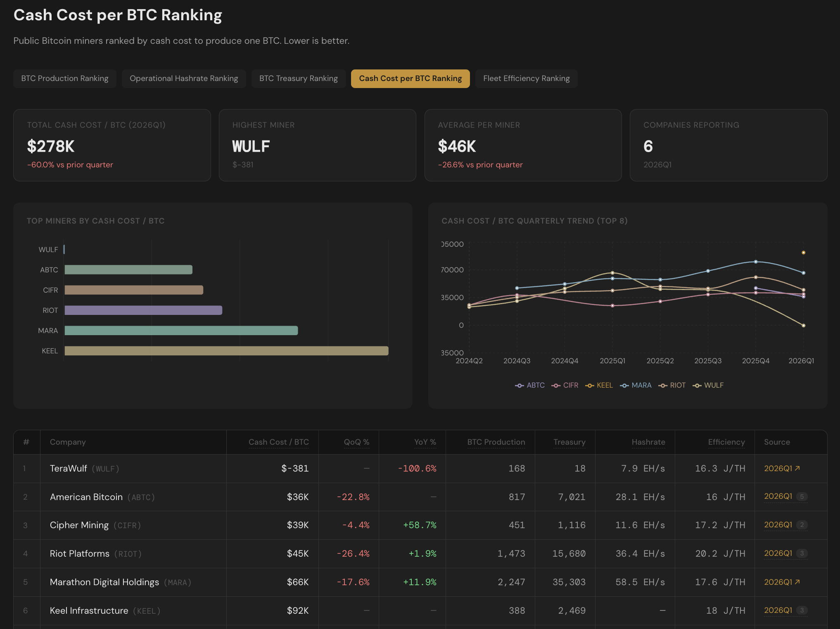Screen dimensions: 840x629
Task: Click source count badge 5 for American Bitcoin
Action: pos(802,497)
